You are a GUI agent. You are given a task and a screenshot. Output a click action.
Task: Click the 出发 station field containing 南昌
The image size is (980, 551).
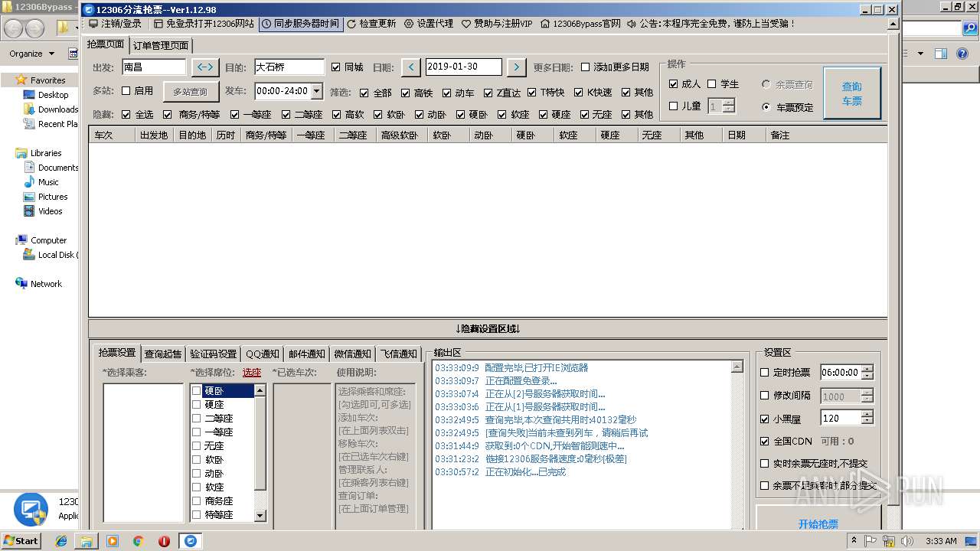[x=154, y=67]
